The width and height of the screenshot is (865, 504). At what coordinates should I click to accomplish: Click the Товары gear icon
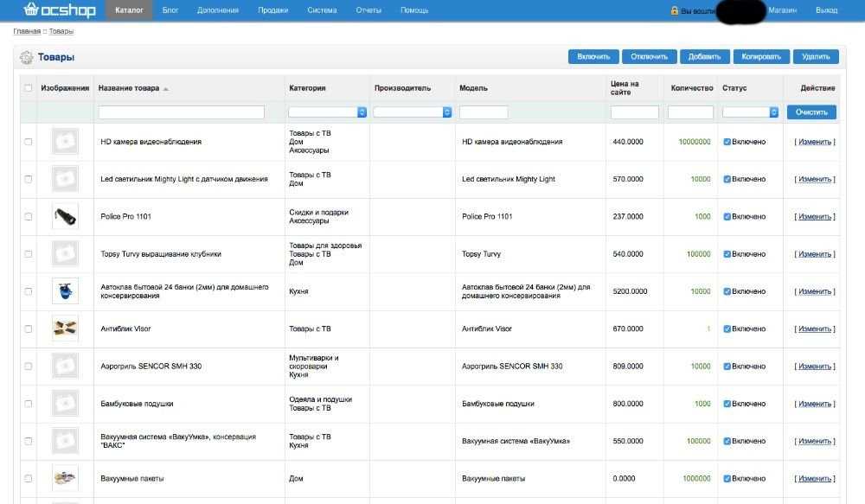click(26, 57)
